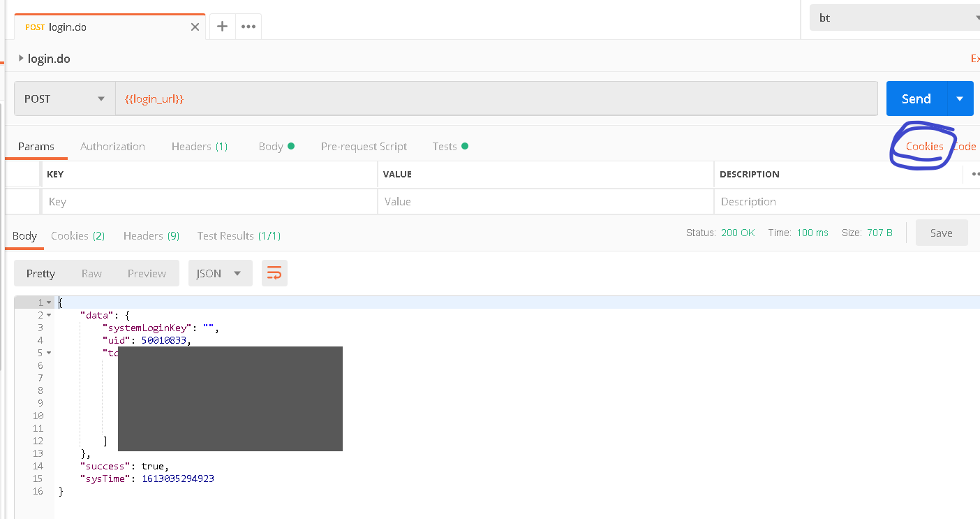
Task: Open the POST method dropdown
Action: tap(101, 98)
